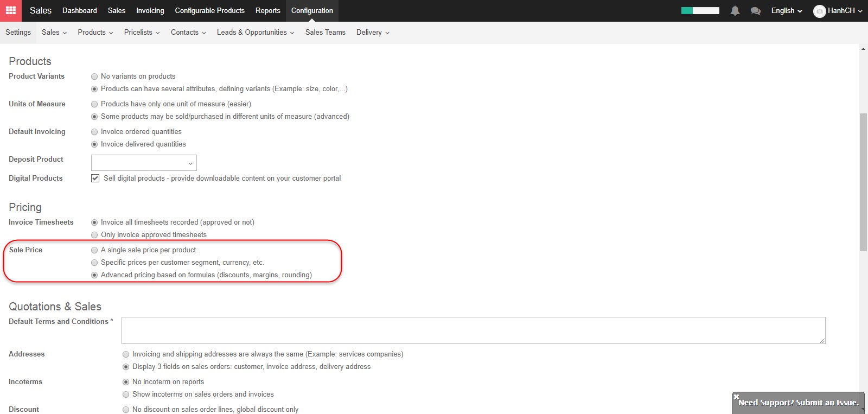Open the apps grid menu icon
Image resolution: width=868 pixels, height=414 pixels.
[11, 10]
